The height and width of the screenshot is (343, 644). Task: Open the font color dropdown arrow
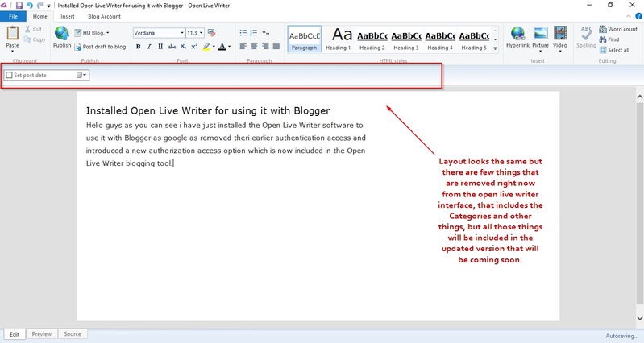pos(229,47)
